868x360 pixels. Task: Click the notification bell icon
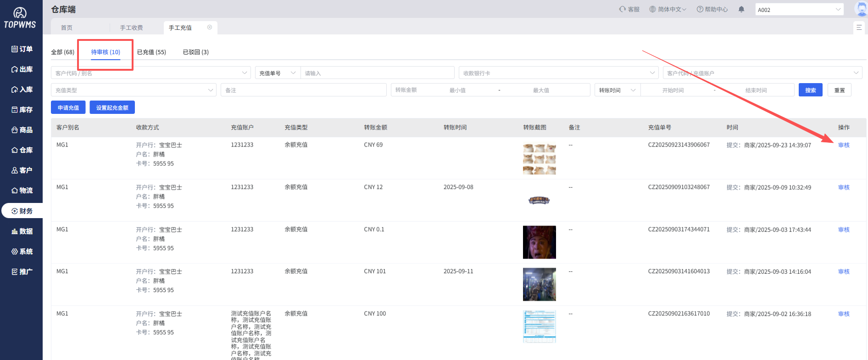(741, 9)
